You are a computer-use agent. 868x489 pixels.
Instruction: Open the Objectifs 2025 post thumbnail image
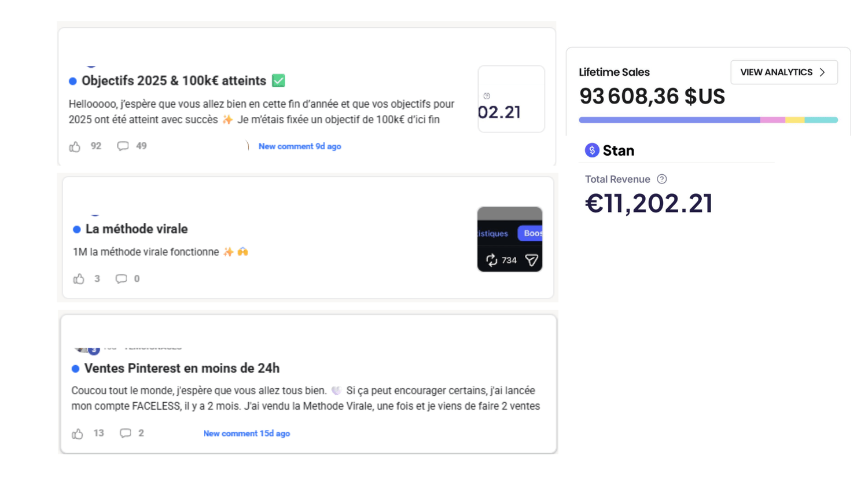pyautogui.click(x=510, y=99)
